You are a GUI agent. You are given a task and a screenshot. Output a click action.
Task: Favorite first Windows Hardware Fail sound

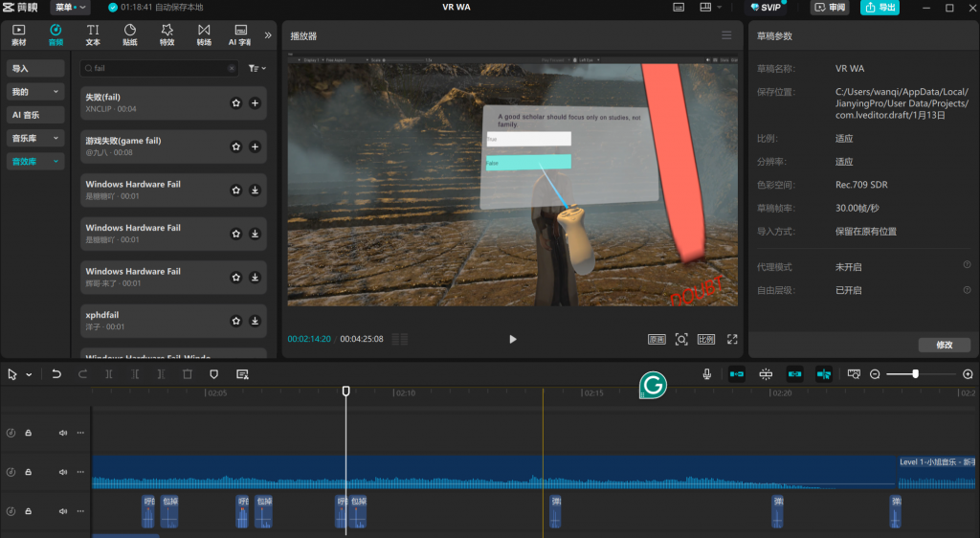[x=236, y=190]
